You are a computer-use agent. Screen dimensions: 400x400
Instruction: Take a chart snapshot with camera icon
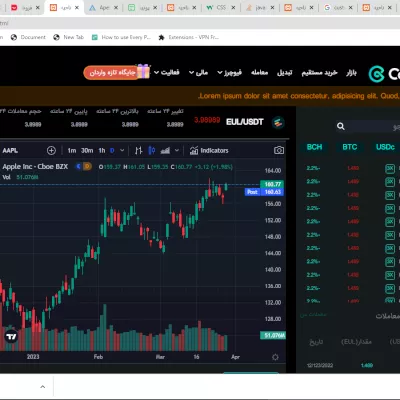coord(279,151)
